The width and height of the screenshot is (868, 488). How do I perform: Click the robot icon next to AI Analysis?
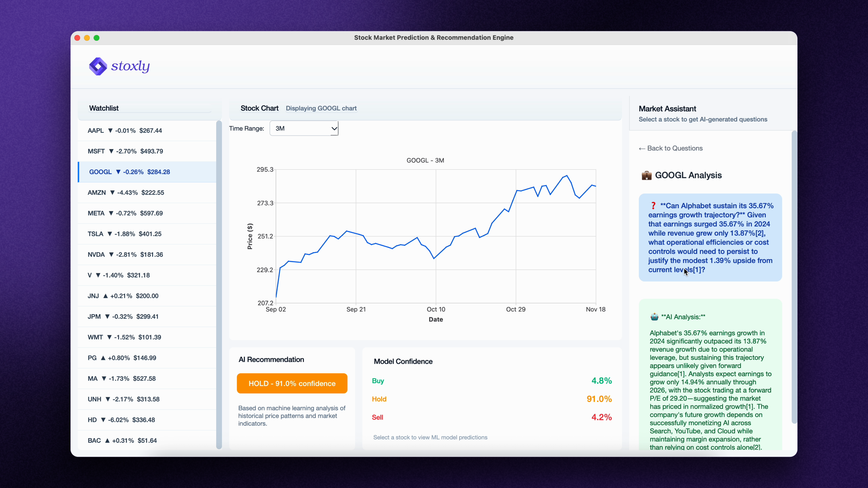(x=654, y=317)
